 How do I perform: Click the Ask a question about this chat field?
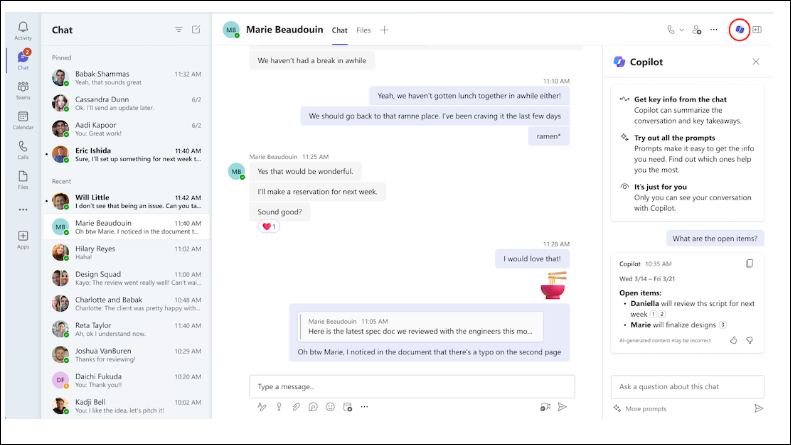point(687,386)
